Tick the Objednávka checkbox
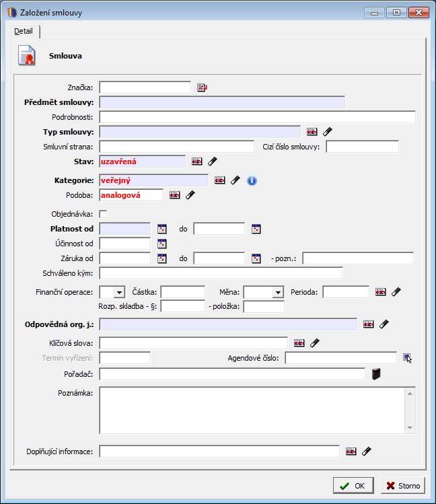 pos(103,214)
